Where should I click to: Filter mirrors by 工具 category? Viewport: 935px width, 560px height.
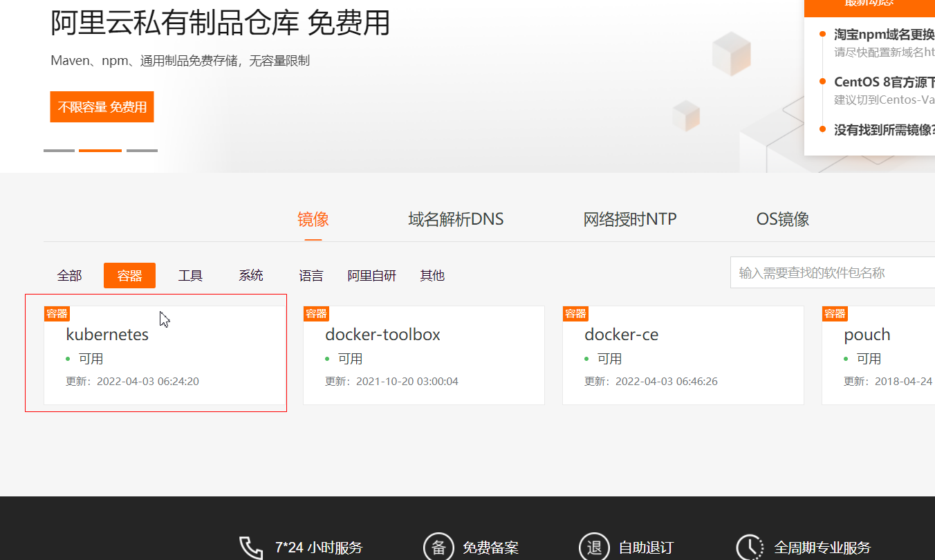coord(190,276)
